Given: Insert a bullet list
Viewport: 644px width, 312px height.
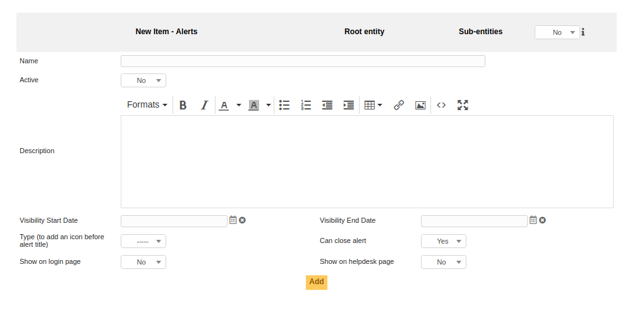Looking at the screenshot, I should 284,105.
